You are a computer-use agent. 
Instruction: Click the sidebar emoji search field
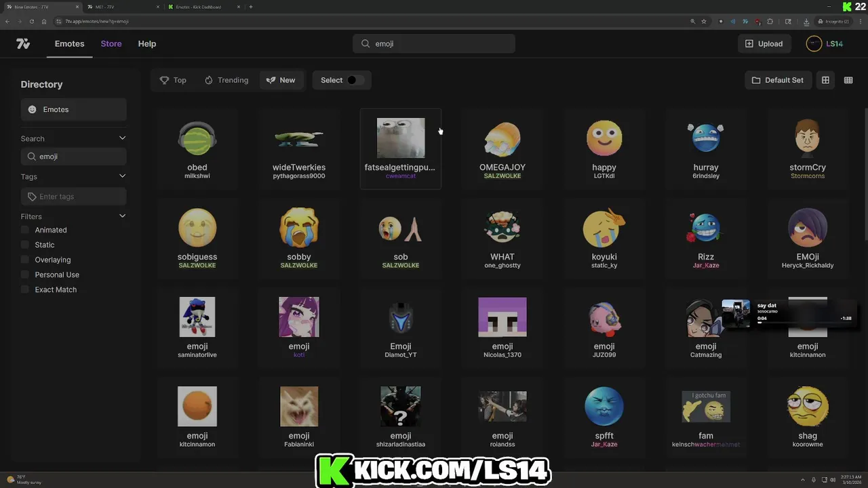73,157
